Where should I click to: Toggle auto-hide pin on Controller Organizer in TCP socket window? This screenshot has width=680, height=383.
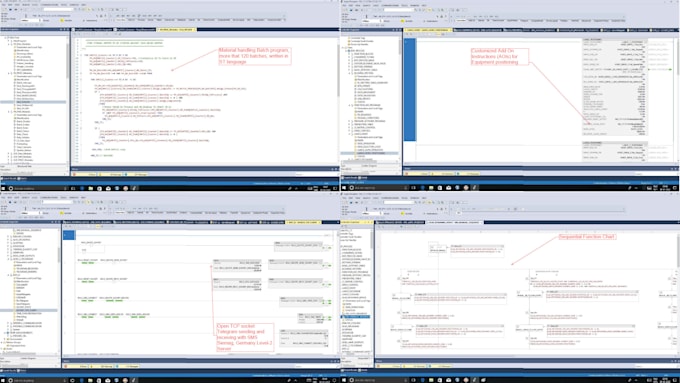(x=56, y=222)
